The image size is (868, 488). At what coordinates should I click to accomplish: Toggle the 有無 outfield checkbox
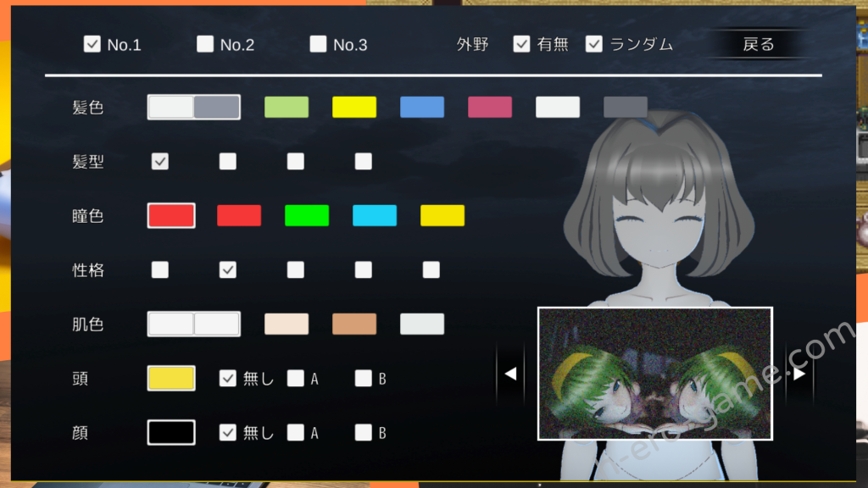click(x=521, y=43)
